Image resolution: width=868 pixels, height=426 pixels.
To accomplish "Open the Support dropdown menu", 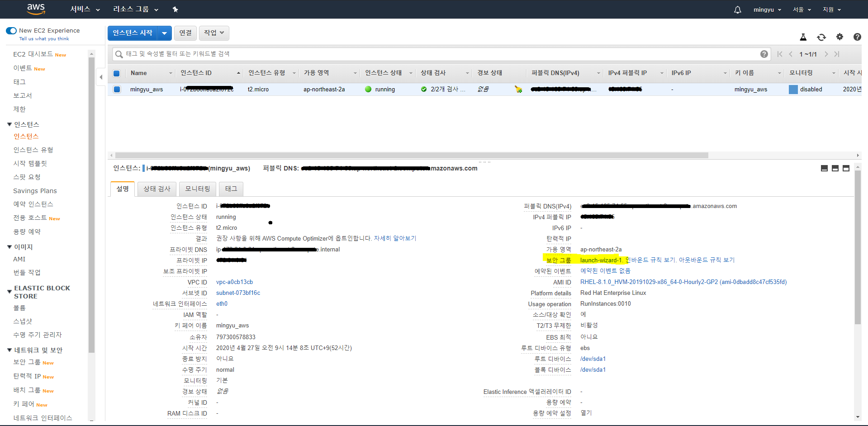I will [x=832, y=9].
